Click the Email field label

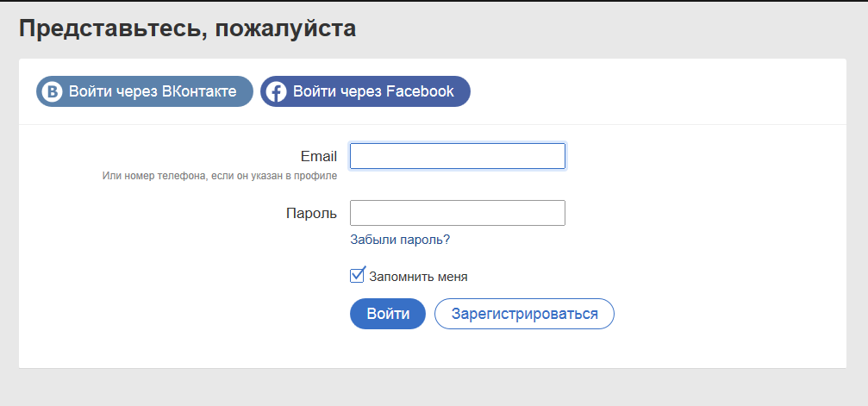pos(319,156)
